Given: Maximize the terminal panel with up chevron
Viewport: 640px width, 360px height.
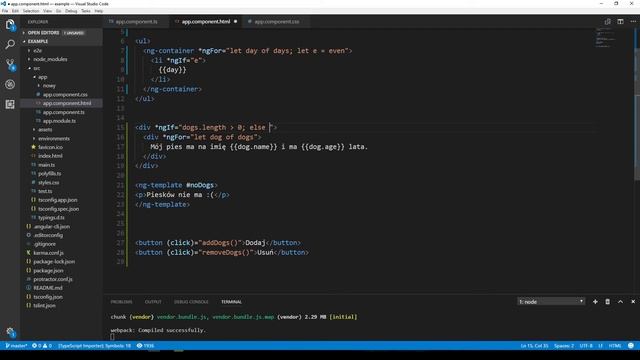Looking at the screenshot, I should (620, 302).
